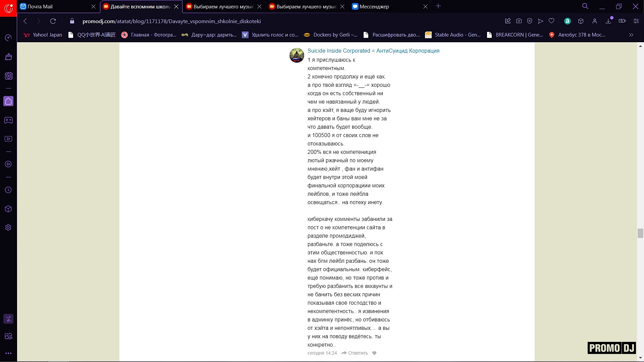
Task: Expand hidden bookmarks with double chevron
Action: click(x=631, y=35)
